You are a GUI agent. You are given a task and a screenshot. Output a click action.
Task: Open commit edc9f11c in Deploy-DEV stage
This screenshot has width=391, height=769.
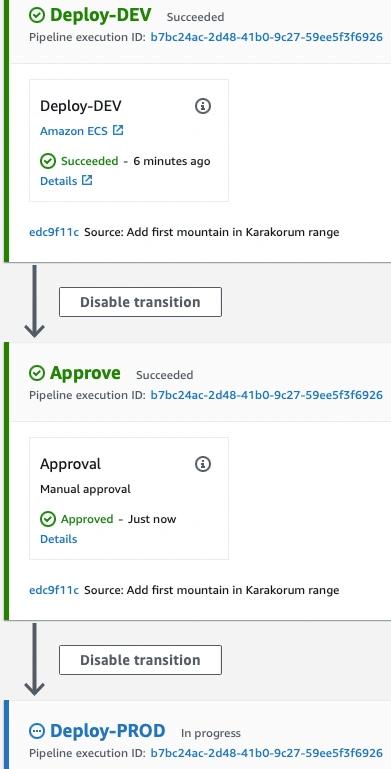tap(54, 232)
